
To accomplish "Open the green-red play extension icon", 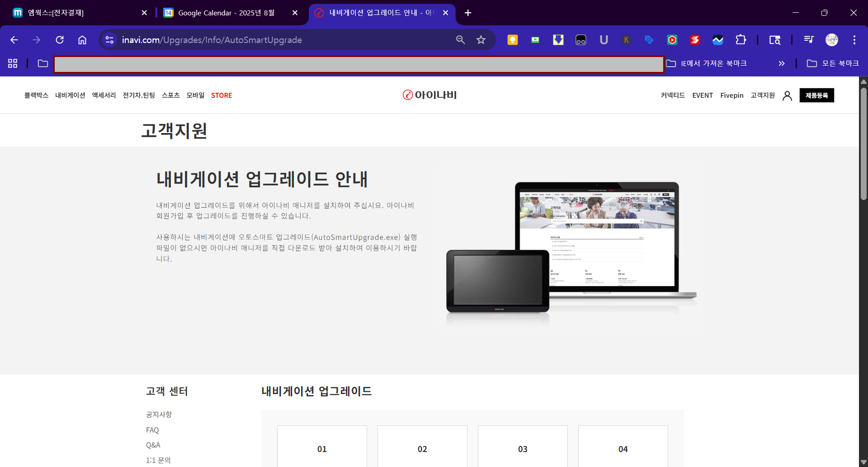I will click(672, 40).
